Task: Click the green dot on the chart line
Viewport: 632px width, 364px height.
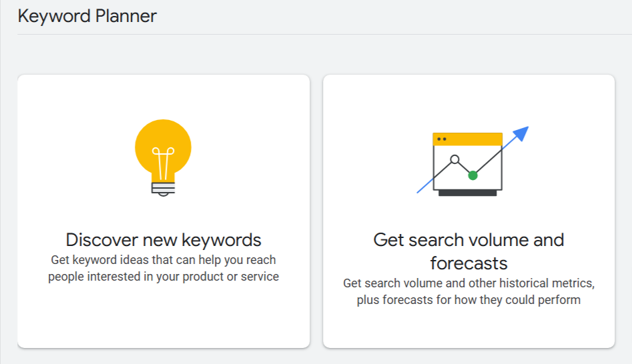Action: pos(472,175)
